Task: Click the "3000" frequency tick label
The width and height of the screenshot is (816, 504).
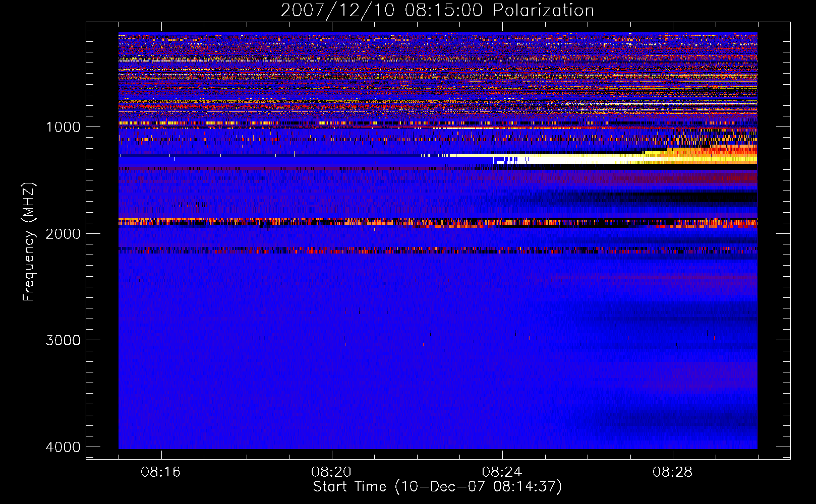Action: (63, 340)
